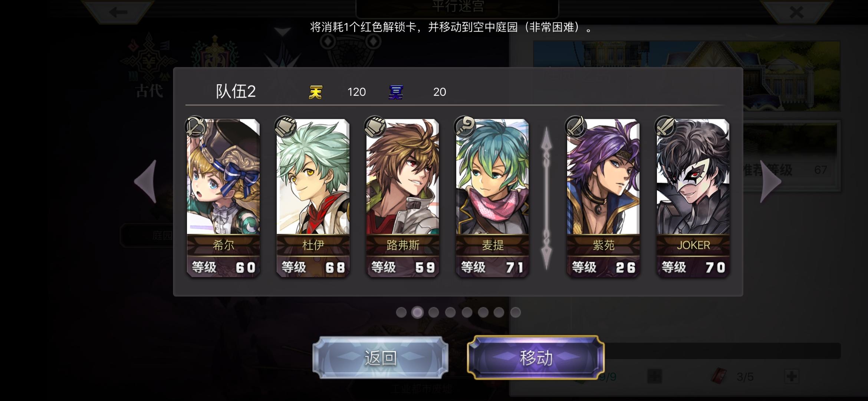Click the 返回 button

click(381, 358)
